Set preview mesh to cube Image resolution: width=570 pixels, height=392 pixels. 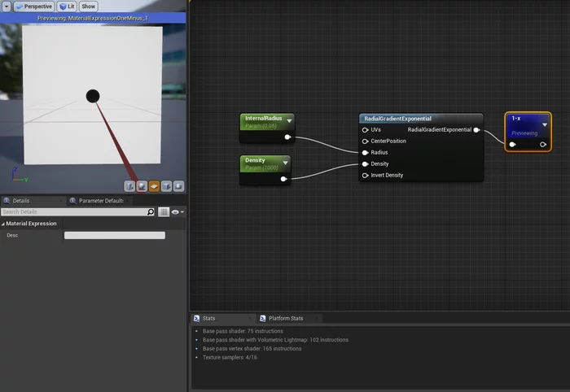(x=166, y=186)
